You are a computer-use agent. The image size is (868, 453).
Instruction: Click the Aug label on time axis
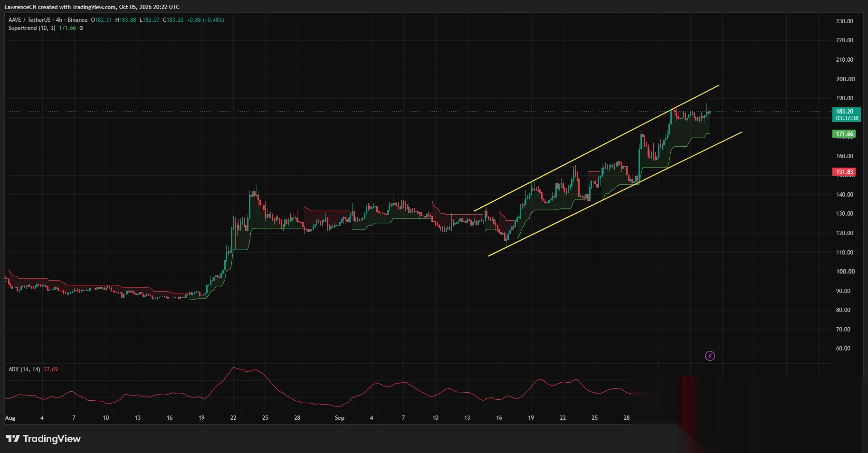(x=10, y=418)
